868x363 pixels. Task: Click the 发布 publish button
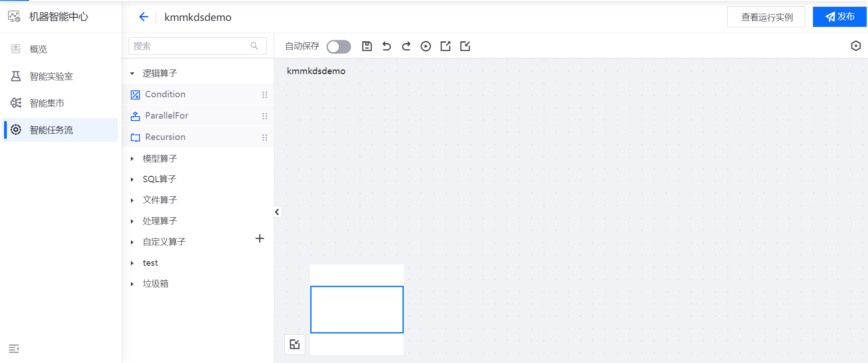tap(839, 17)
